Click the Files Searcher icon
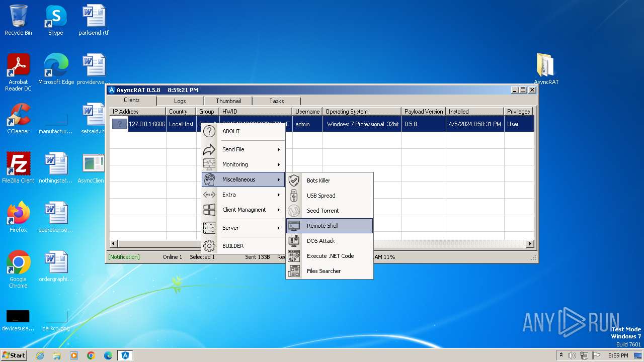The width and height of the screenshot is (644, 362). click(294, 271)
